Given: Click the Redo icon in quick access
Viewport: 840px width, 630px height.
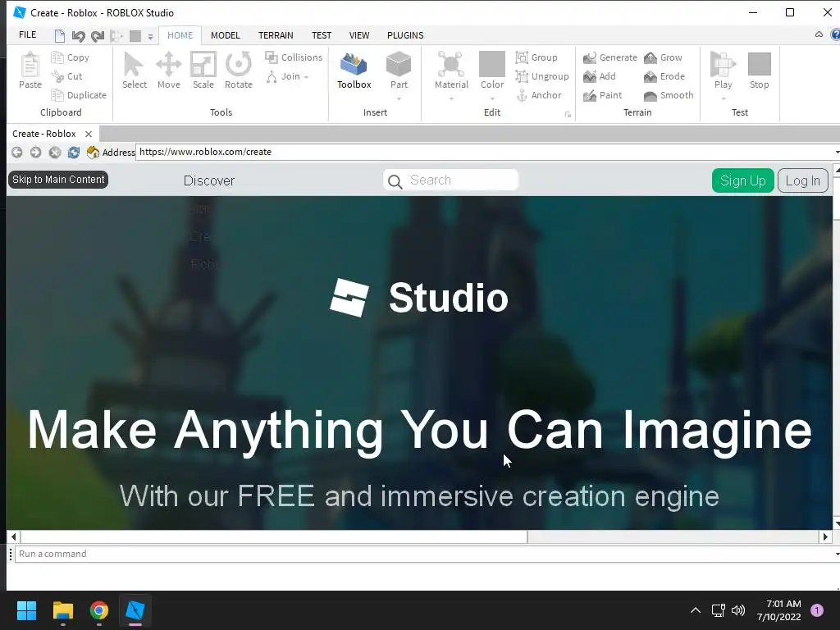Looking at the screenshot, I should click(98, 36).
